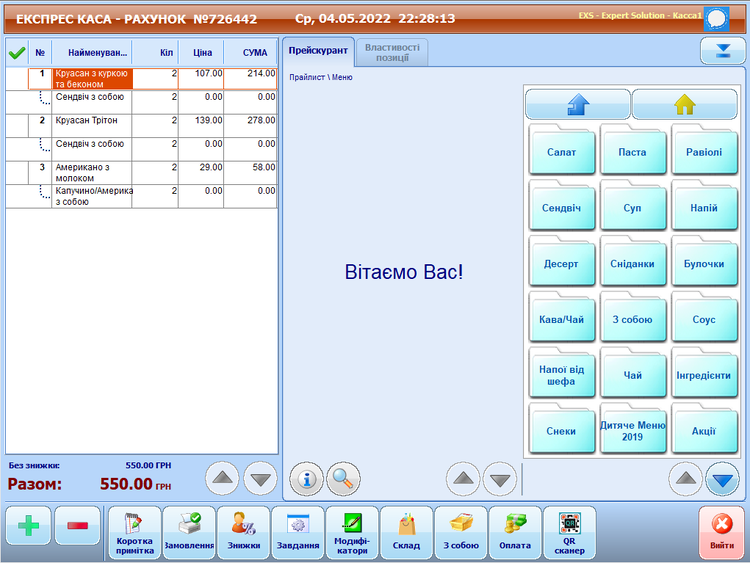Screen dimensions: 750x563
Task: Open the chat bubble icon in title bar
Action: [x=716, y=18]
